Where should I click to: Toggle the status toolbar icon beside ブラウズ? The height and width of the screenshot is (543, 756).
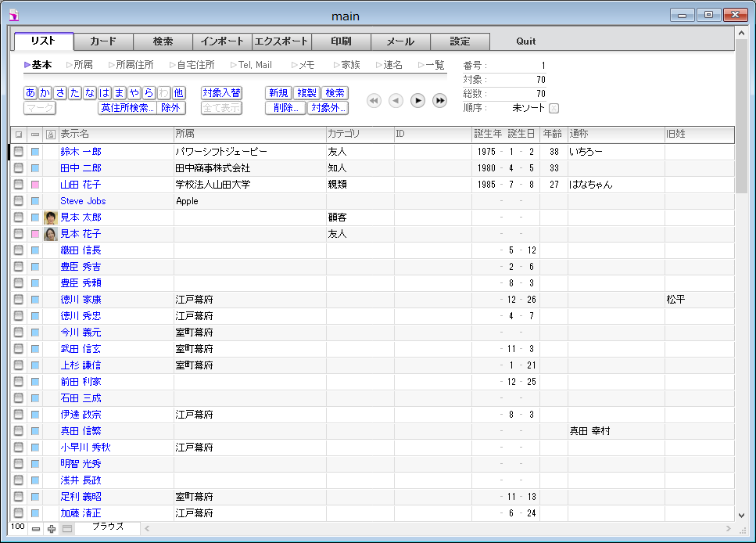[x=67, y=529]
